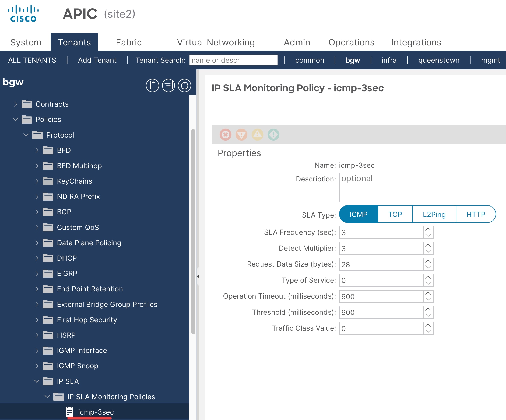Click the yellow minor fault icon
Screen dimensions: 506x420
pos(258,134)
